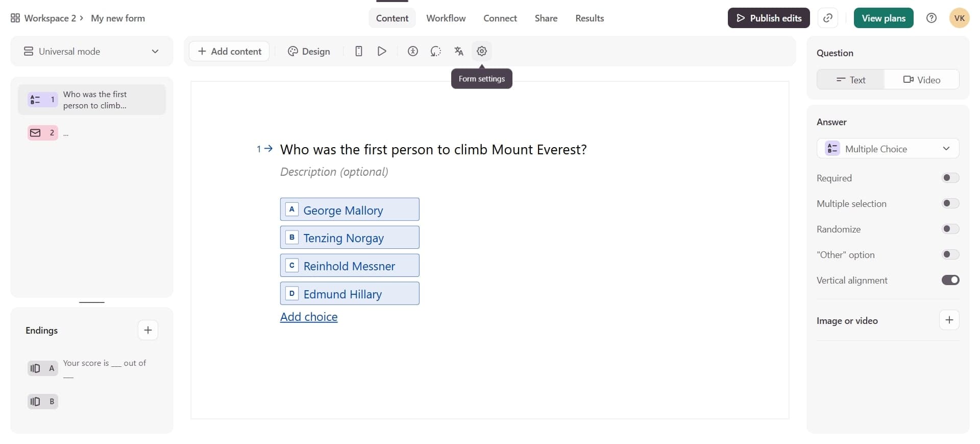Click the Description (optional) field
This screenshot has height=444, width=980.
tap(334, 172)
